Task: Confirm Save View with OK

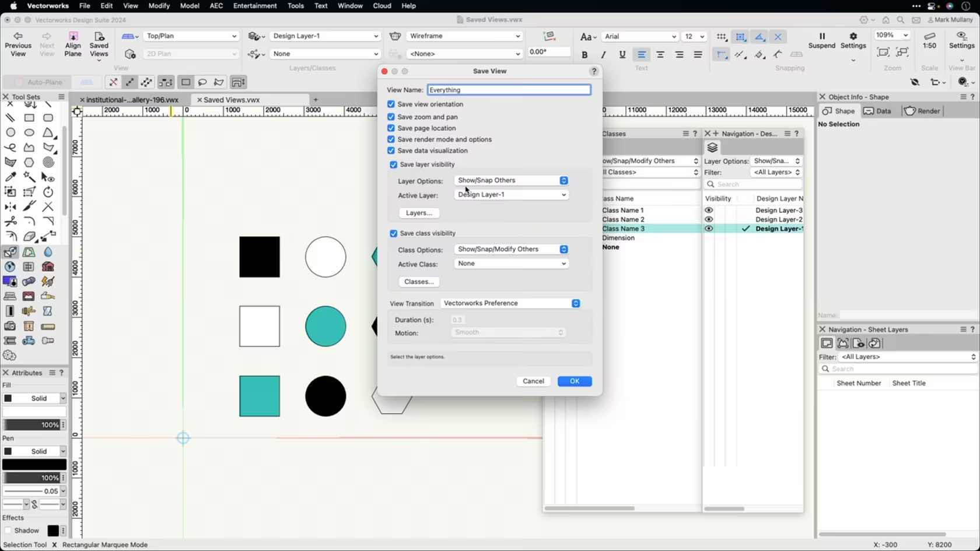Action: coord(575,381)
